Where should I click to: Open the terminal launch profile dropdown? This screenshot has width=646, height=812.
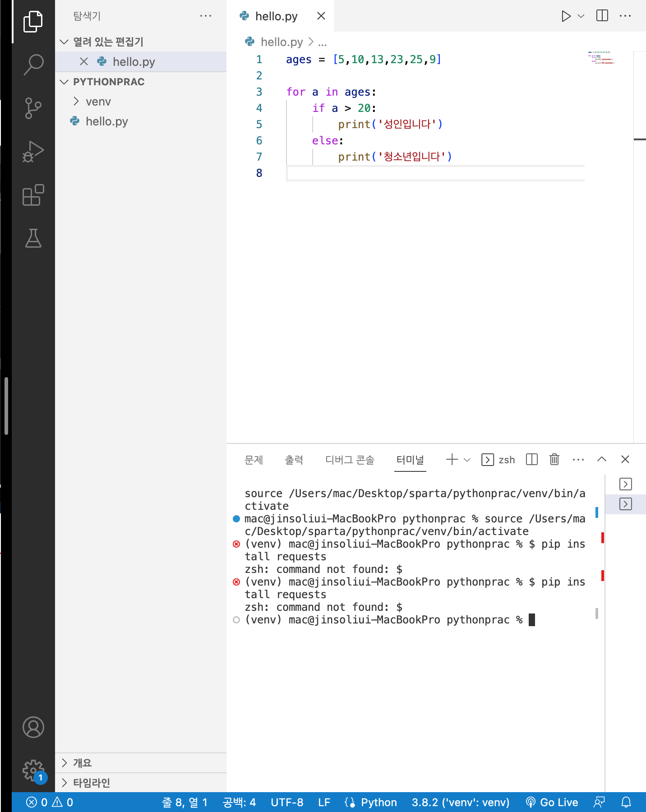tap(467, 460)
